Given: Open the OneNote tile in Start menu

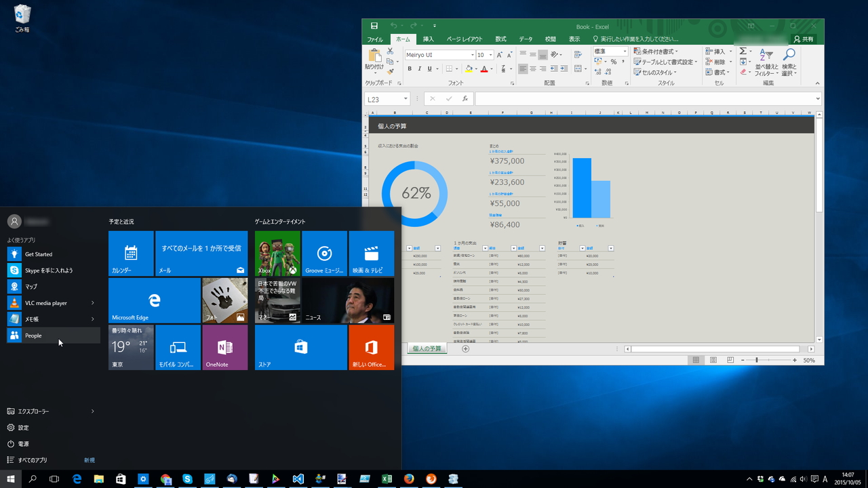Looking at the screenshot, I should (225, 347).
